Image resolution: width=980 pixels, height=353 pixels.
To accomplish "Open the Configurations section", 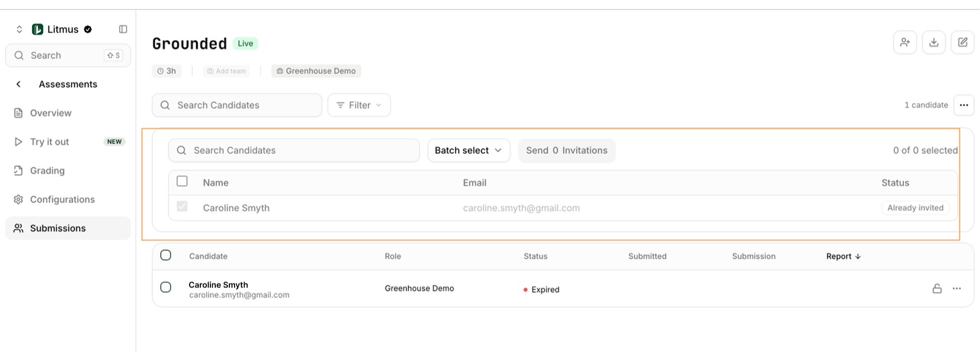I will tap(68, 199).
